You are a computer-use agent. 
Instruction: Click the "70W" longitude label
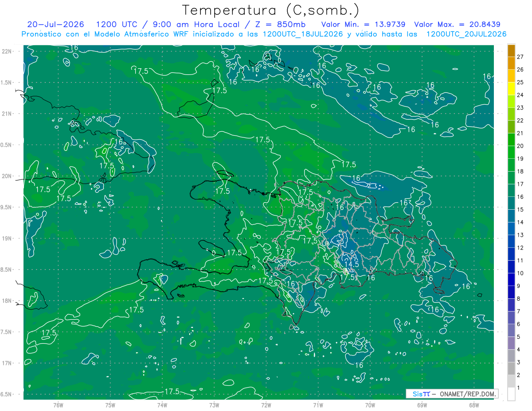pyautogui.click(x=370, y=405)
